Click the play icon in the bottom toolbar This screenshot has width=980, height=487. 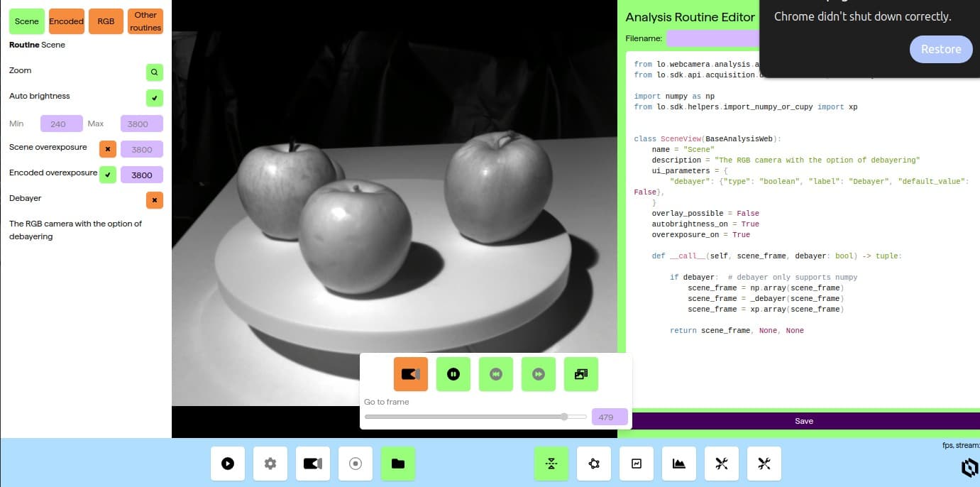pos(227,463)
